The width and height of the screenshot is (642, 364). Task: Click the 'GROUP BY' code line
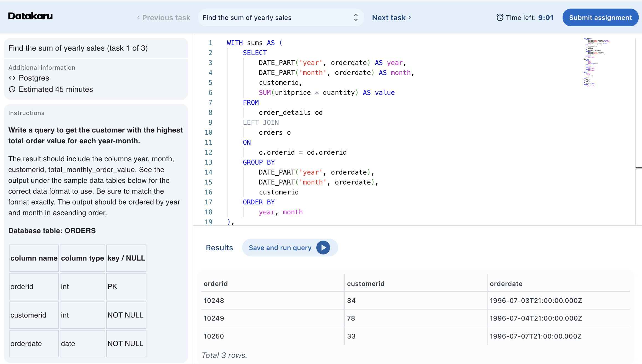259,162
